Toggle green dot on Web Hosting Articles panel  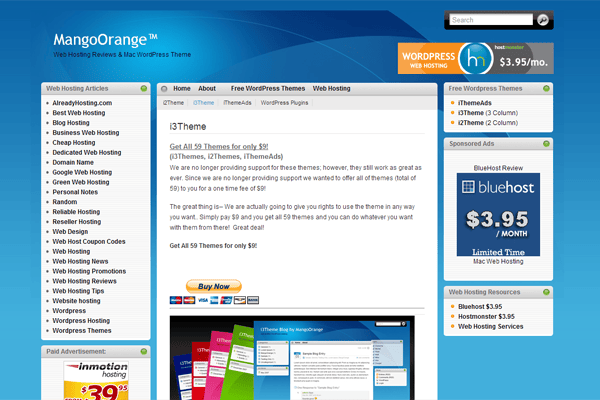(x=144, y=88)
